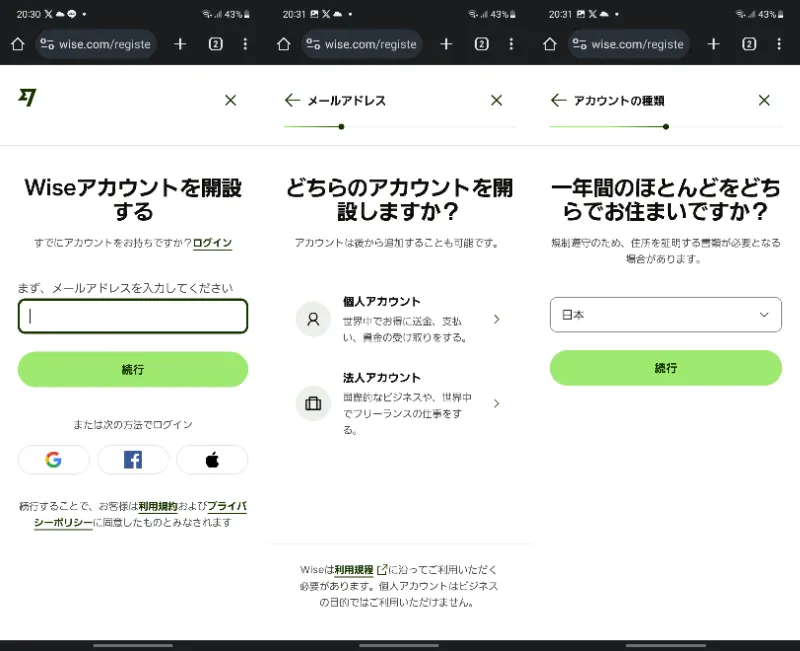Tap battery 43% indicator in left phone status bar
Screen dimensions: 800x651
[237, 14]
